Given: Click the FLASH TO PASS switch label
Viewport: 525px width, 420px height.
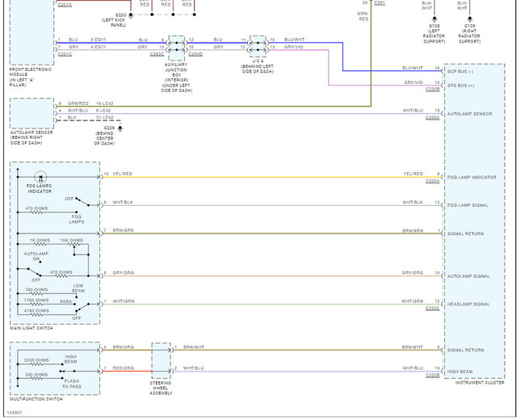Looking at the screenshot, I should (x=72, y=384).
